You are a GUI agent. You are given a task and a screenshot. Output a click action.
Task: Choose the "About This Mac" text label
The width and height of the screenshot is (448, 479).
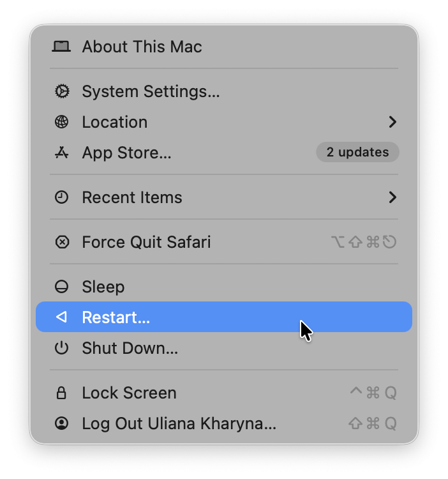click(x=142, y=47)
